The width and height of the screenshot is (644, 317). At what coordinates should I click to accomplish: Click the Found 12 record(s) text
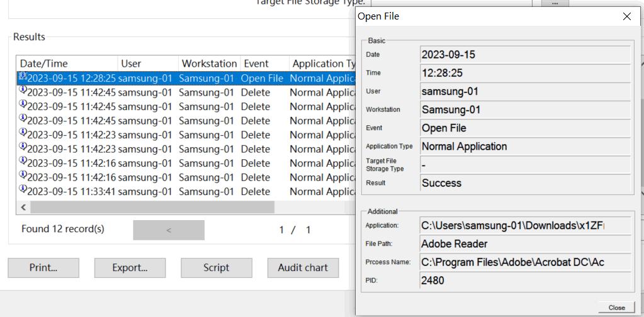[x=63, y=229]
